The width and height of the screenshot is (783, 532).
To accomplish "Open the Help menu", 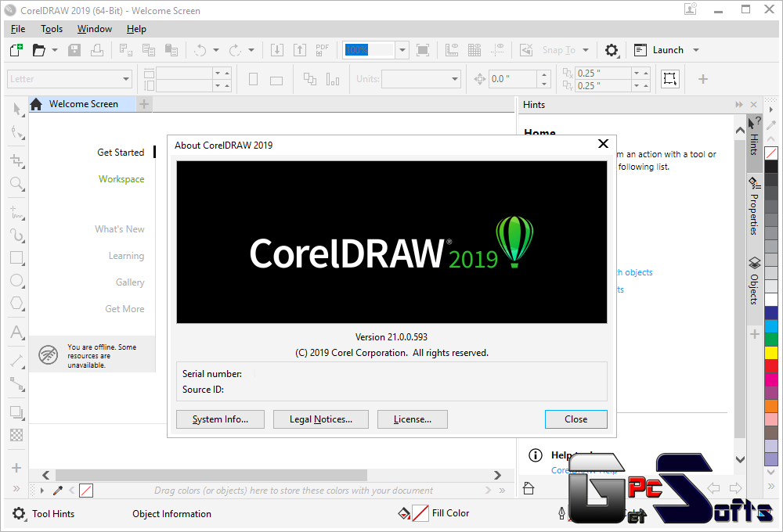I will [x=136, y=29].
